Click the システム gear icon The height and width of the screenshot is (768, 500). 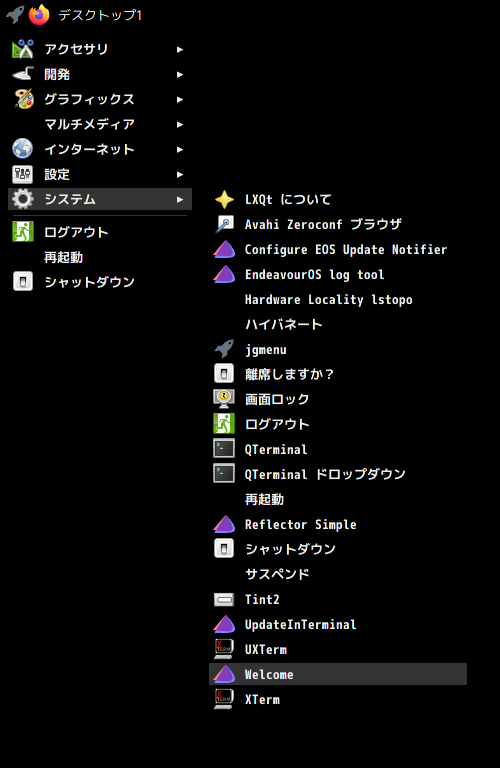pos(23,199)
